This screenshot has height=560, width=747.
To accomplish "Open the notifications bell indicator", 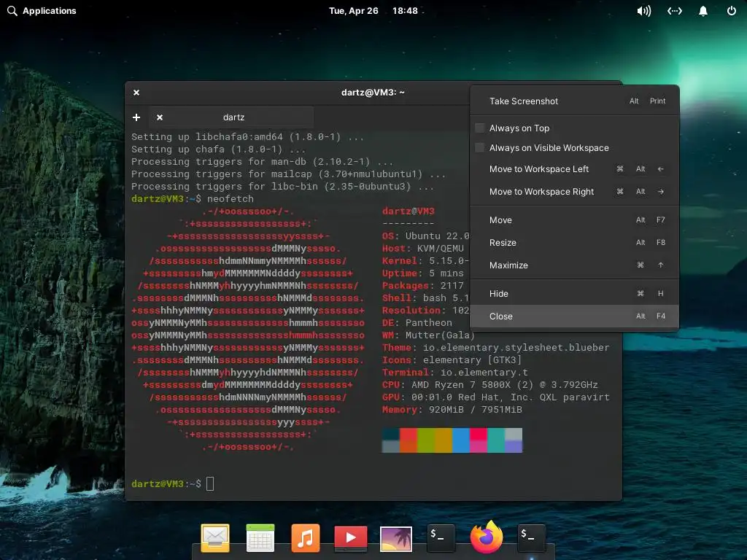I will [x=703, y=11].
